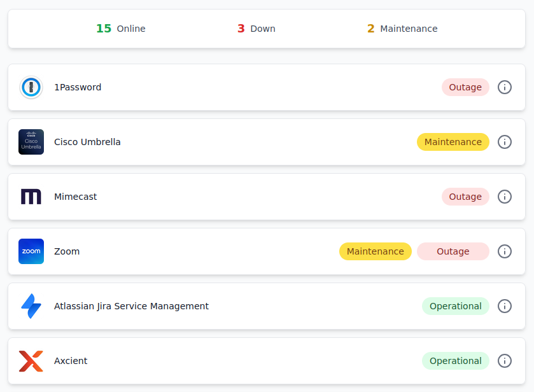Click the Axcient logo icon
The image size is (534, 392).
point(31,361)
